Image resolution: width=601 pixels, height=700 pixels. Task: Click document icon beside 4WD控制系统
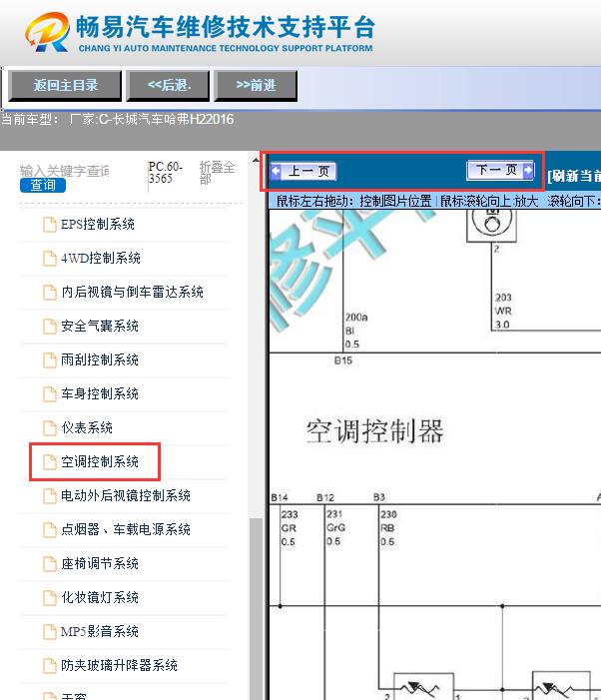tap(50, 259)
